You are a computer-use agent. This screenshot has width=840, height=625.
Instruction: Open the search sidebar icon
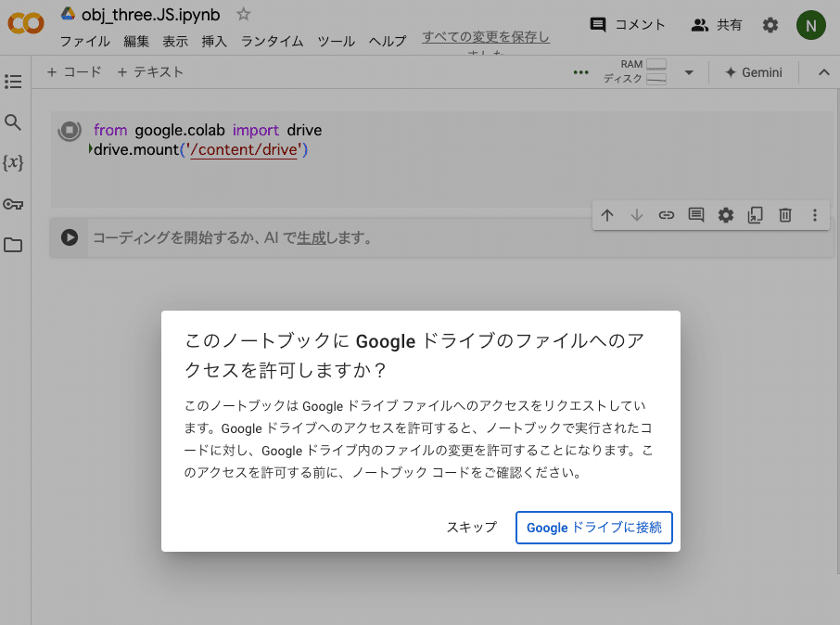(x=13, y=122)
